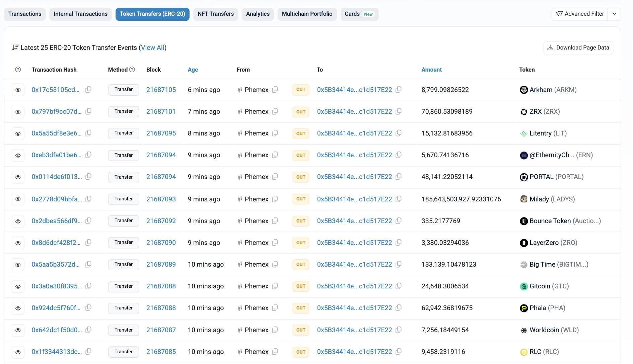The image size is (633, 364).
Task: Click the ZRX token icon
Action: 523,111
